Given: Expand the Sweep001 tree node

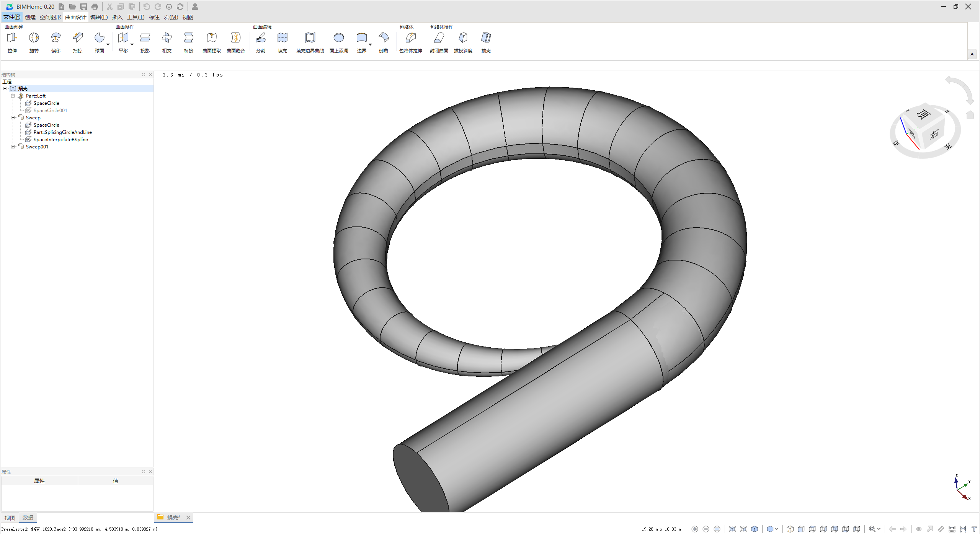Looking at the screenshot, I should 13,147.
